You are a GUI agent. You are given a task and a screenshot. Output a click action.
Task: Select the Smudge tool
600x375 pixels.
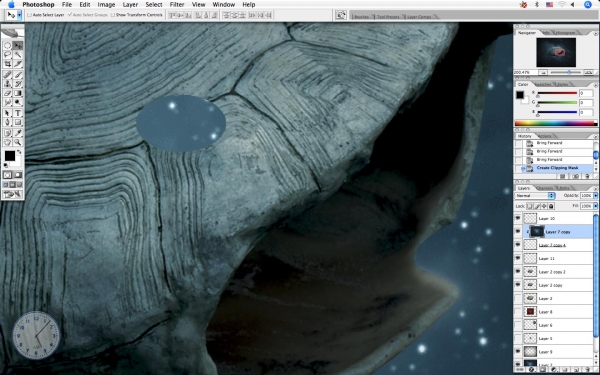pyautogui.click(x=7, y=102)
